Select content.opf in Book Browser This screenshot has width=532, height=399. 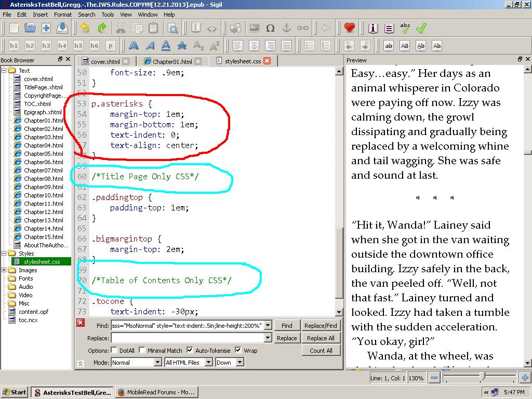coord(33,312)
